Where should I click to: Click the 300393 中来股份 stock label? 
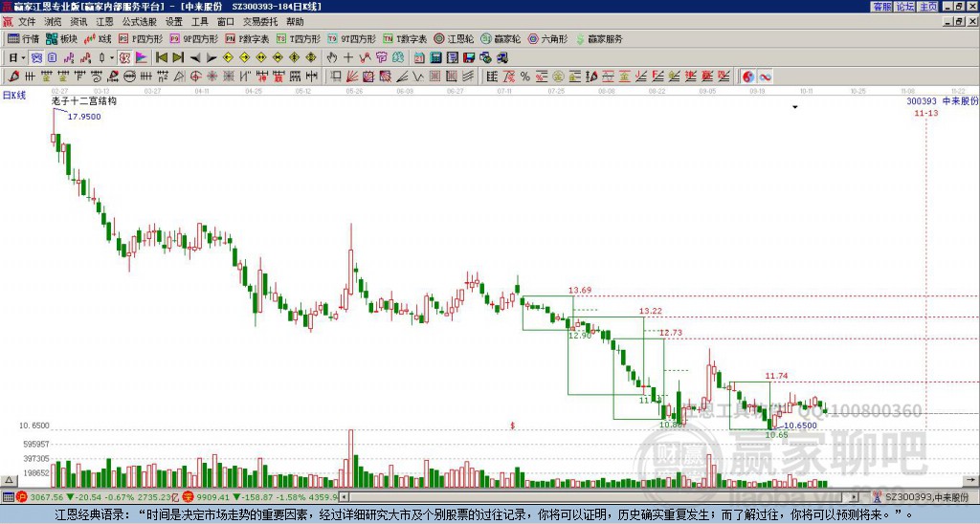(942, 101)
